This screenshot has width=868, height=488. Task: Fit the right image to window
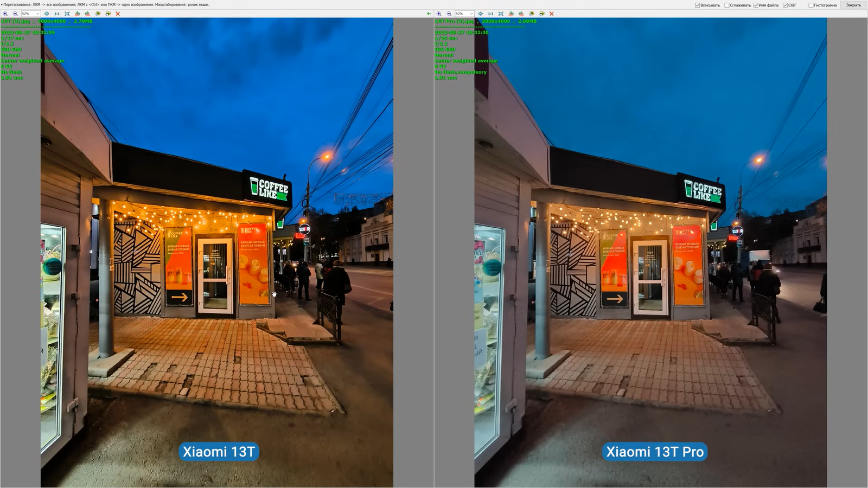coord(501,14)
